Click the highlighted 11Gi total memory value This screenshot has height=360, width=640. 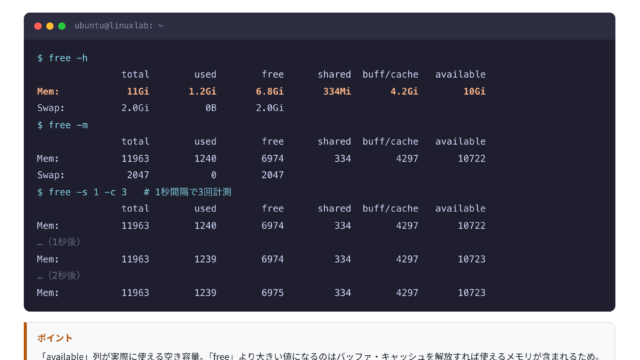(138, 91)
